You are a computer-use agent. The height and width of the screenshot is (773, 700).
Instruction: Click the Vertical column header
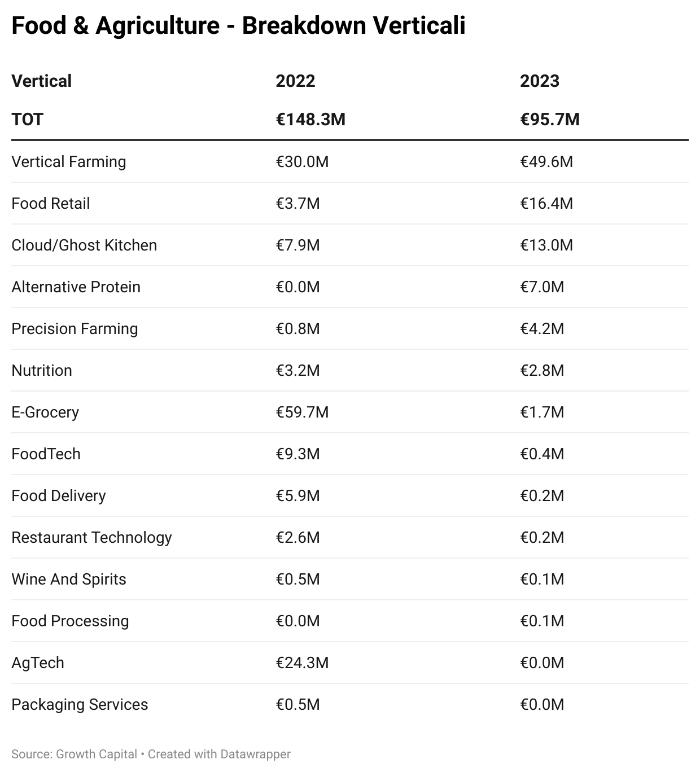coord(42,81)
